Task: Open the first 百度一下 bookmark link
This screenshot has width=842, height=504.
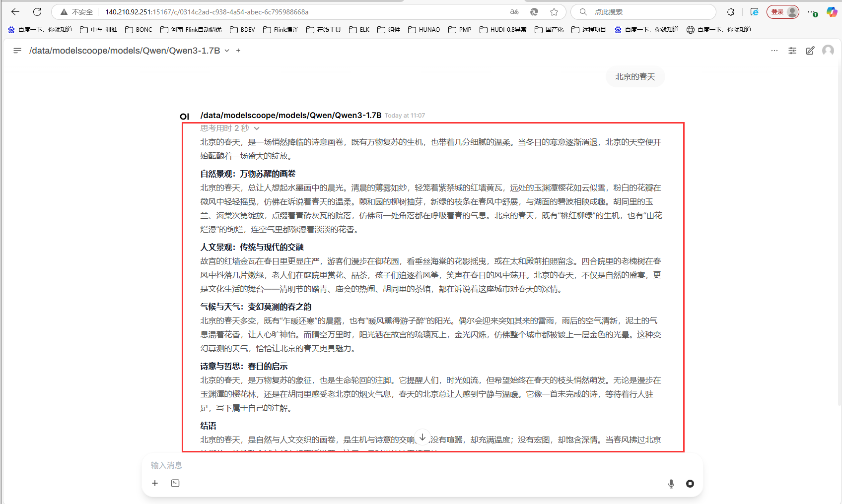Action: 40,30
